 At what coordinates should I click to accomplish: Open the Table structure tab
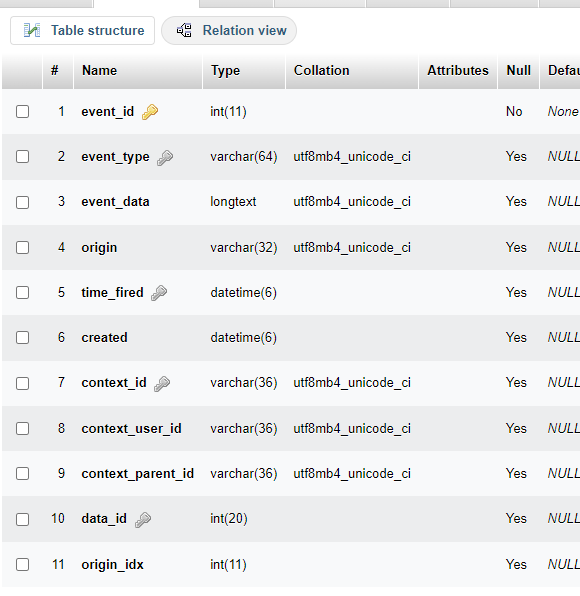point(82,30)
